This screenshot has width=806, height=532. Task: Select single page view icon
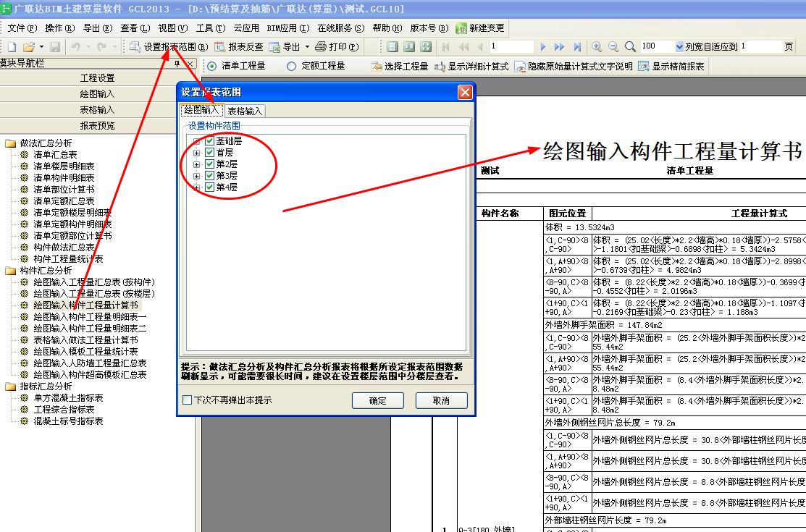tap(392, 47)
